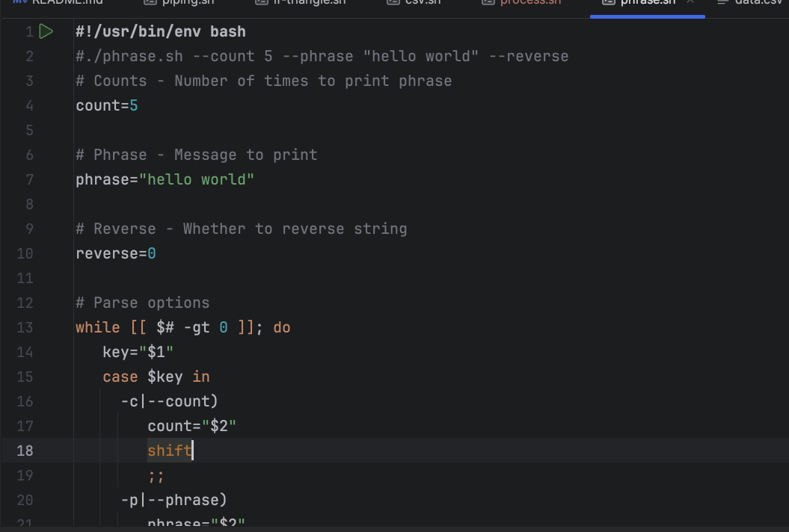Screen dimensions: 789x532
Task: Close the phrase.sh editor tab
Action: click(690, 2)
